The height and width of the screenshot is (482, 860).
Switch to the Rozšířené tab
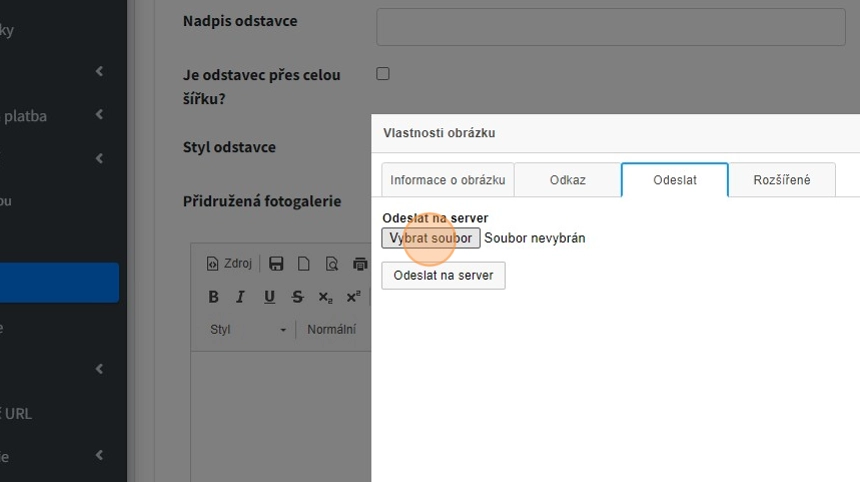[x=781, y=180]
